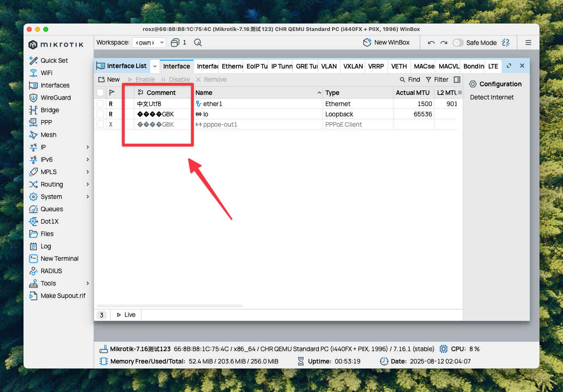Toggle the side panel layout icon
The image size is (563, 392).
coord(457,80)
